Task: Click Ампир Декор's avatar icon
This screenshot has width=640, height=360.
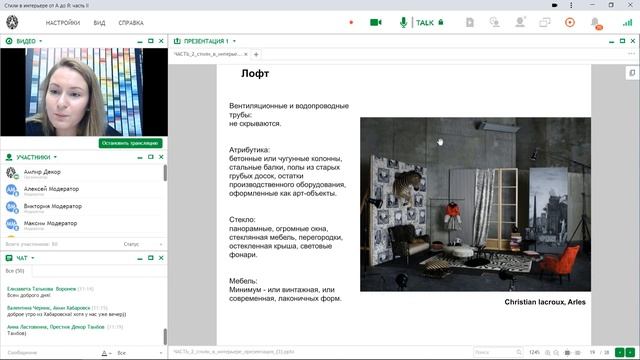Action: click(11, 173)
